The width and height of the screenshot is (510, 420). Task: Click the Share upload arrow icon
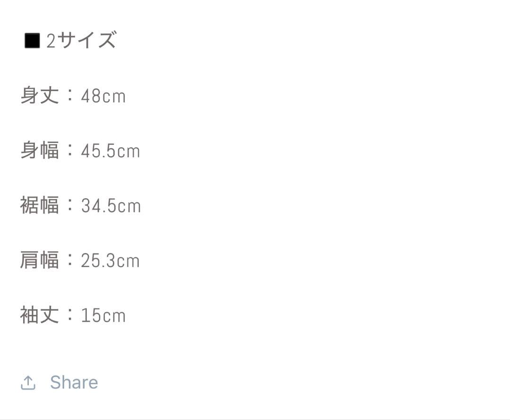click(28, 383)
